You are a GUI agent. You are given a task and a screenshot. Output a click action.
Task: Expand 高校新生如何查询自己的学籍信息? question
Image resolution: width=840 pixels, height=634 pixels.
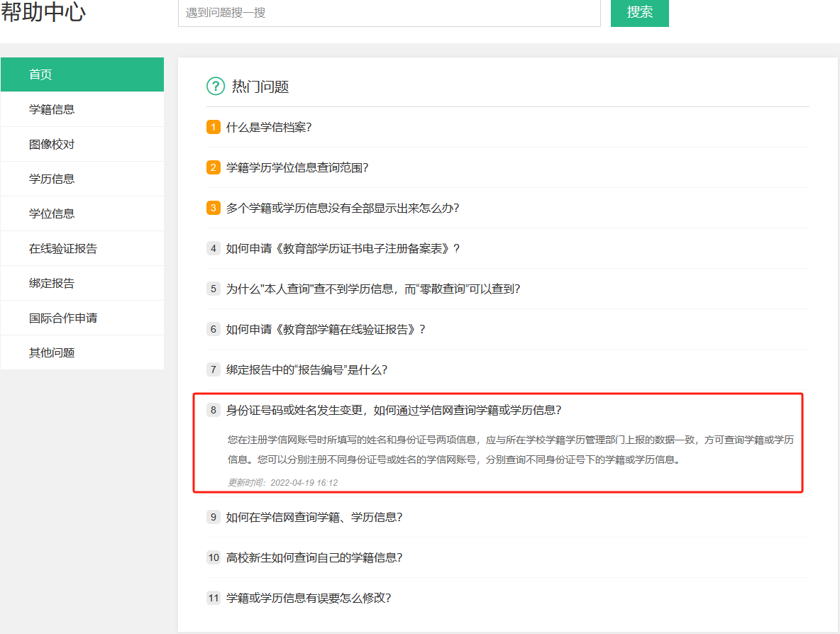(314, 557)
